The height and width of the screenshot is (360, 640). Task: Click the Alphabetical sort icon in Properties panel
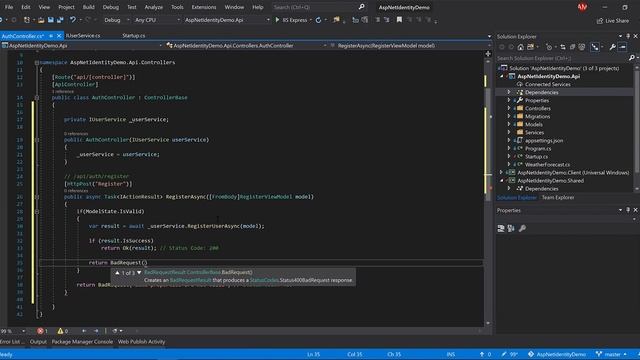(511, 229)
